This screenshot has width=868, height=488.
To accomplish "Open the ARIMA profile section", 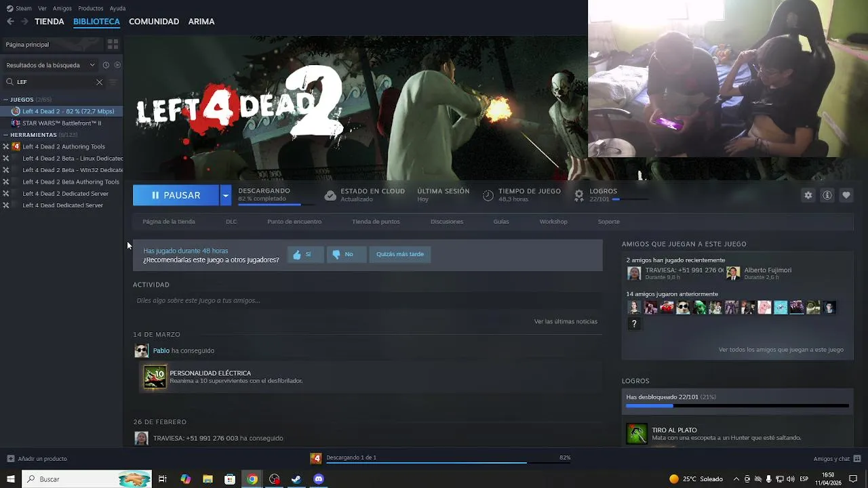I will (x=201, y=22).
